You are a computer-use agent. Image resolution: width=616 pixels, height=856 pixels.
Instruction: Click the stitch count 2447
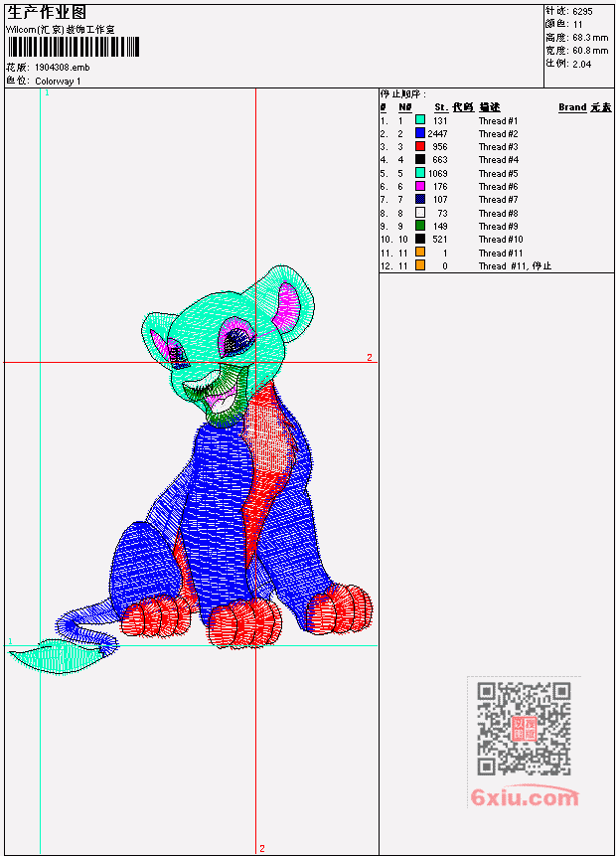point(437,134)
